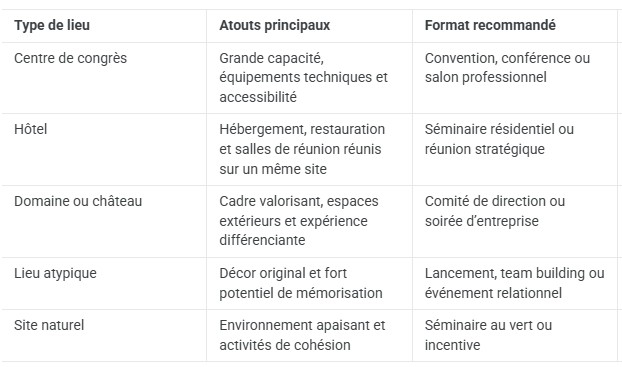This screenshot has width=622, height=367.
Task: Click the 'Lieu atypique' row label
Action: 56,273
